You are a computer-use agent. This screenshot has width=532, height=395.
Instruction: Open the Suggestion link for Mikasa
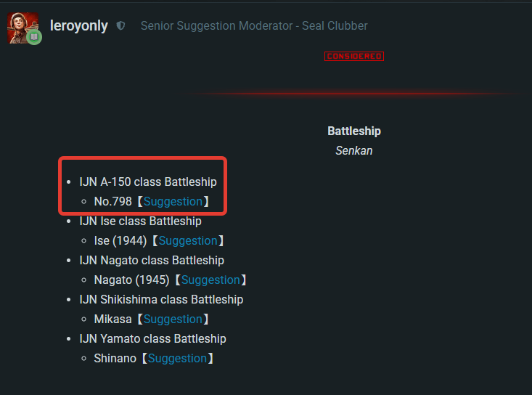click(x=173, y=319)
